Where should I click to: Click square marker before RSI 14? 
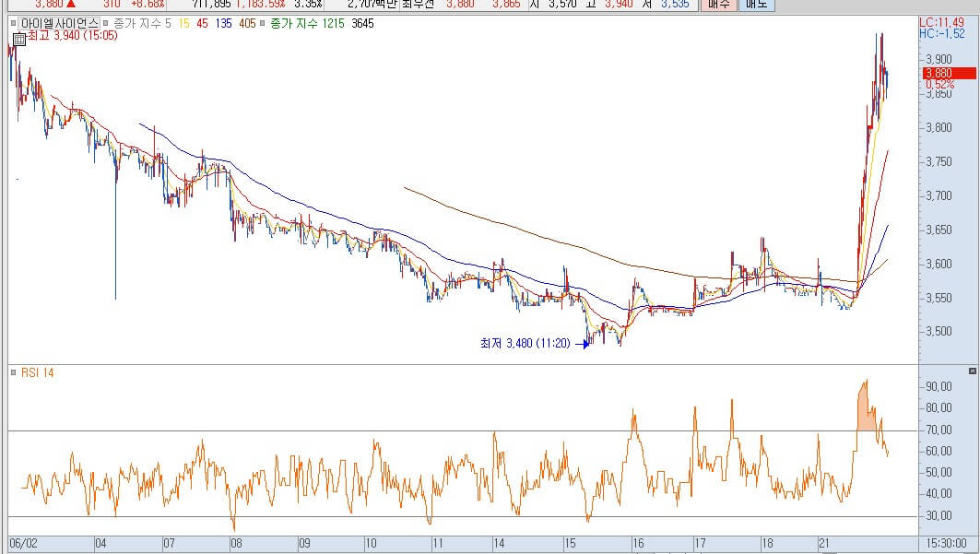pyautogui.click(x=14, y=373)
